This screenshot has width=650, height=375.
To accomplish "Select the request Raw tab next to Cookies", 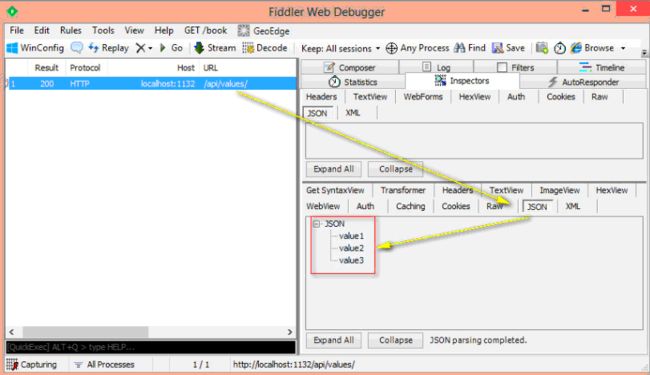I will [x=599, y=97].
